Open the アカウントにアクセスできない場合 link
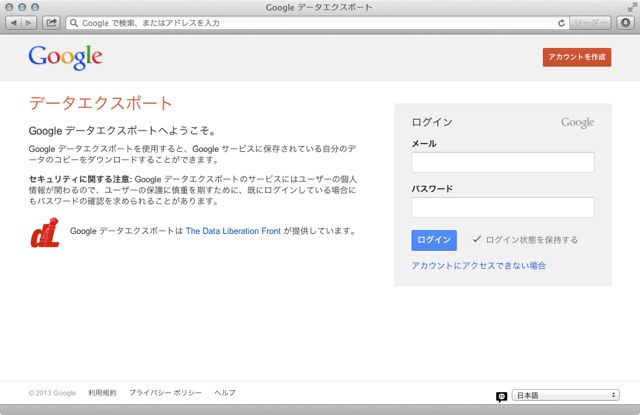The height and width of the screenshot is (415, 640). coord(478,266)
